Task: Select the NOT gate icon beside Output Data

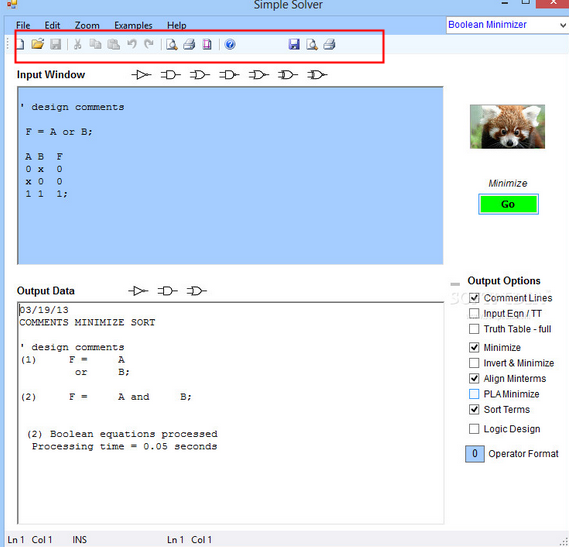Action: [138, 291]
